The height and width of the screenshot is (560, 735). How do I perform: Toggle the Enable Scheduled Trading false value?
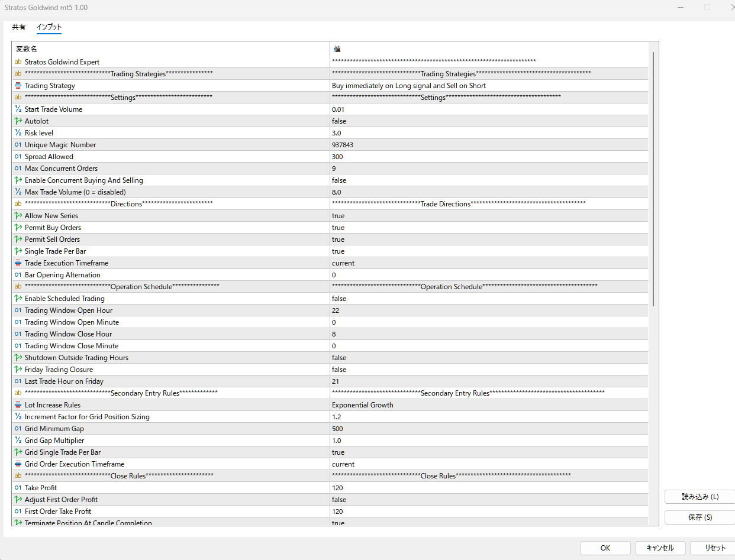point(339,299)
